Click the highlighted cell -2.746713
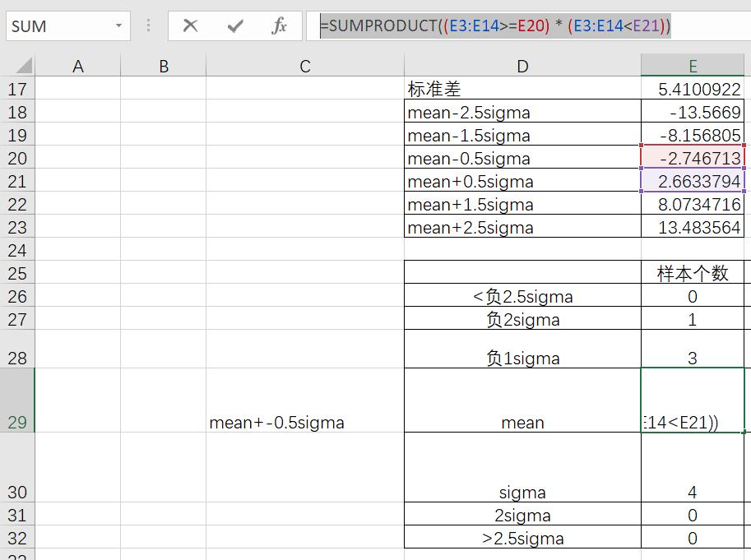The width and height of the screenshot is (751, 560). [693, 157]
